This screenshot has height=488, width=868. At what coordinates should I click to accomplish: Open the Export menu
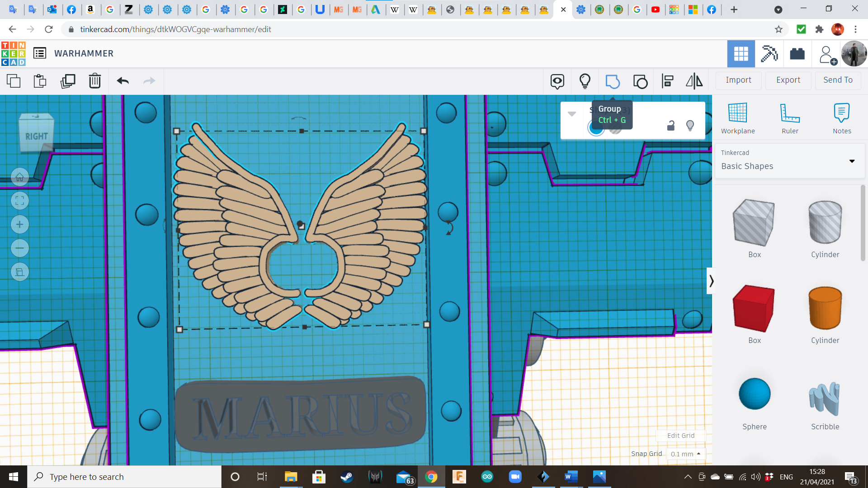pyautogui.click(x=788, y=80)
